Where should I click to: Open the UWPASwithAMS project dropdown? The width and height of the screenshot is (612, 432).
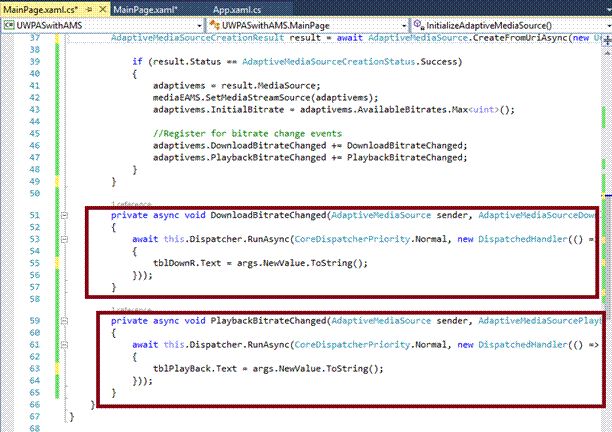pos(199,26)
